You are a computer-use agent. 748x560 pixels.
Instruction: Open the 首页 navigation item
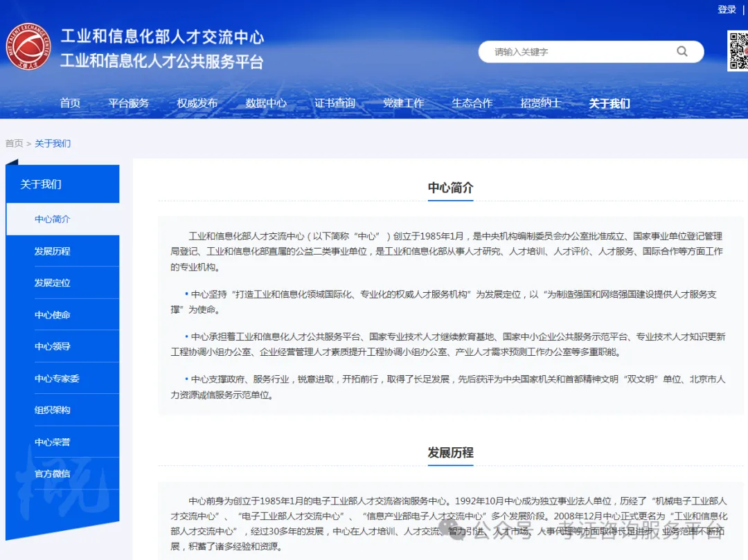[x=70, y=103]
